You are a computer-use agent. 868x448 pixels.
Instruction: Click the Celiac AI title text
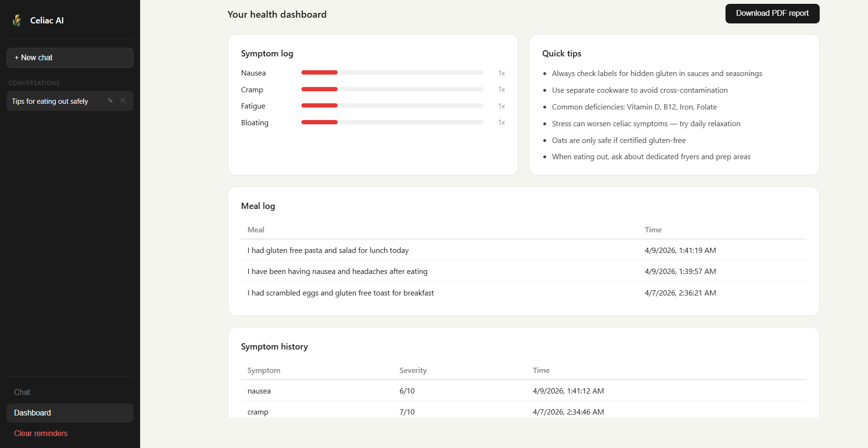47,21
